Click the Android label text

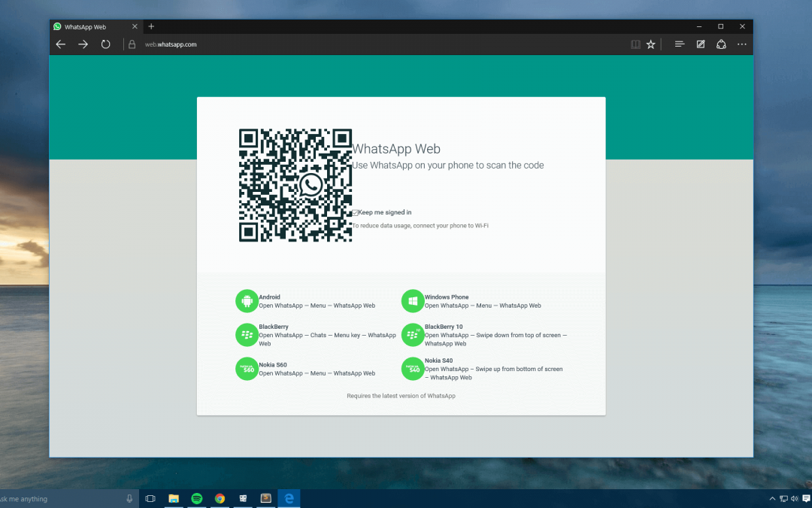click(x=269, y=297)
